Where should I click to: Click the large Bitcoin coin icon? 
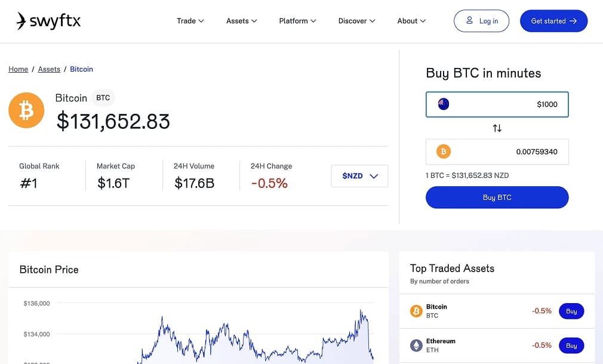pyautogui.click(x=26, y=110)
